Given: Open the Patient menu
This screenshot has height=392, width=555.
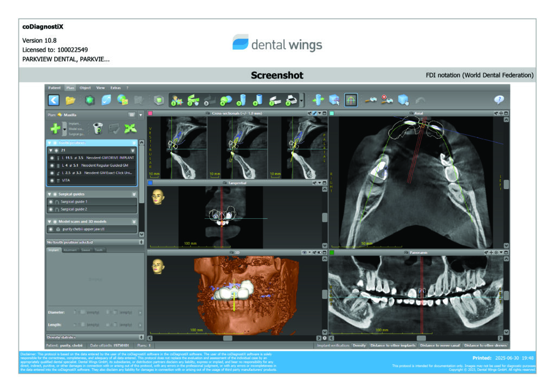Looking at the screenshot, I should click(55, 88).
